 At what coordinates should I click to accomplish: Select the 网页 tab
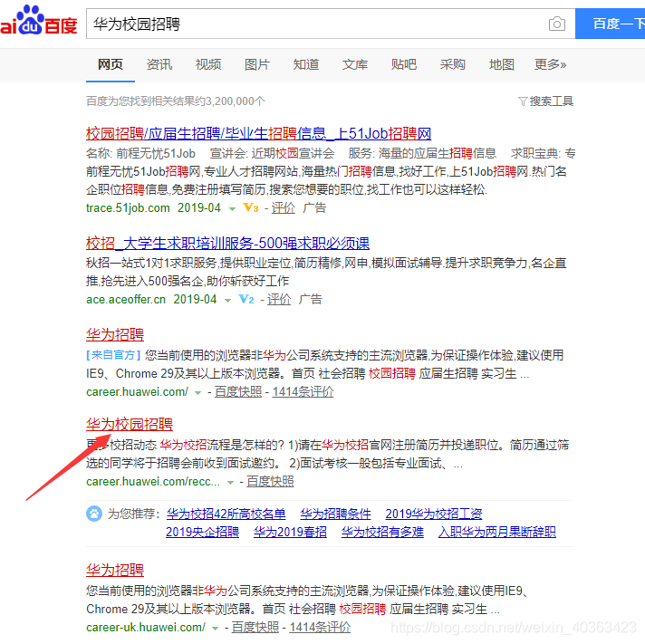111,64
